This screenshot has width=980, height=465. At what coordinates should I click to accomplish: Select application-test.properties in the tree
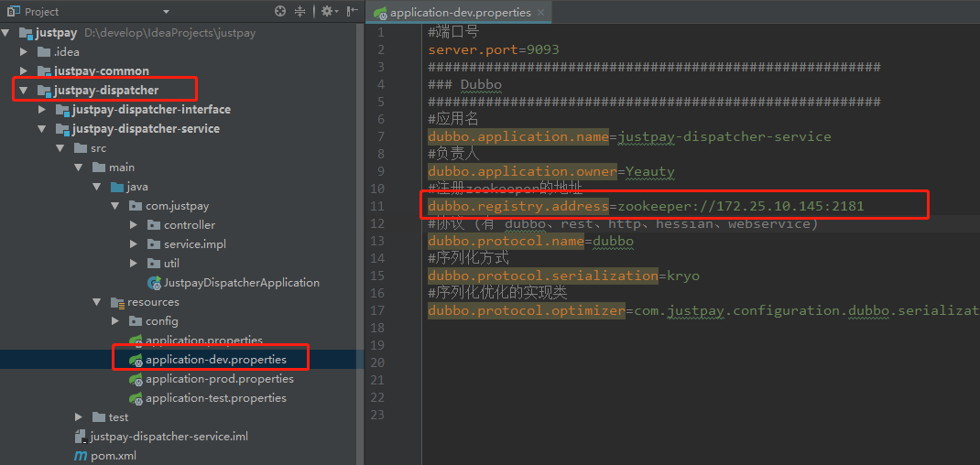pos(216,398)
